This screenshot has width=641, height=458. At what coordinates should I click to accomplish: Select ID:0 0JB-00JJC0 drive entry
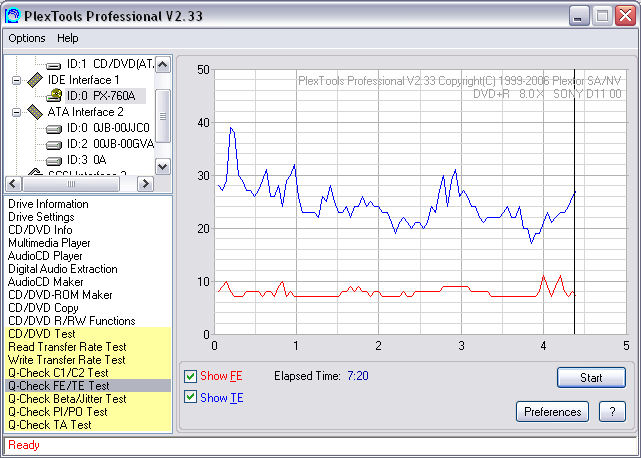[x=108, y=128]
